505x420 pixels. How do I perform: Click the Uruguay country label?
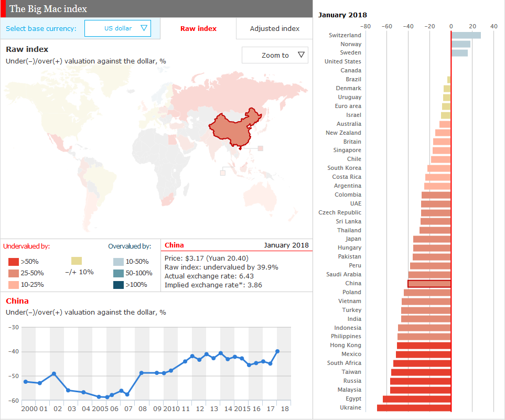pos(349,97)
